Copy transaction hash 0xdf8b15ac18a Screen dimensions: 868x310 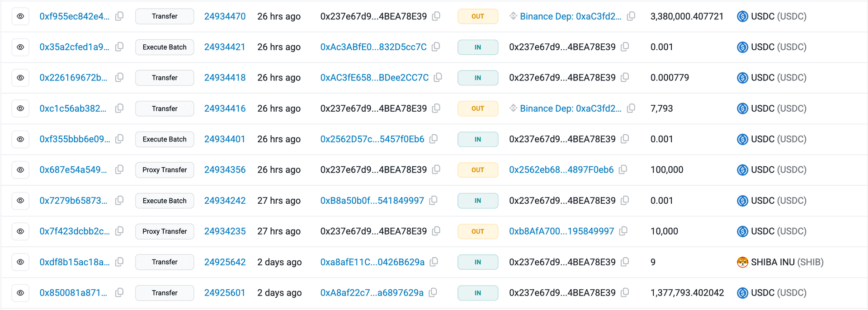(x=119, y=262)
